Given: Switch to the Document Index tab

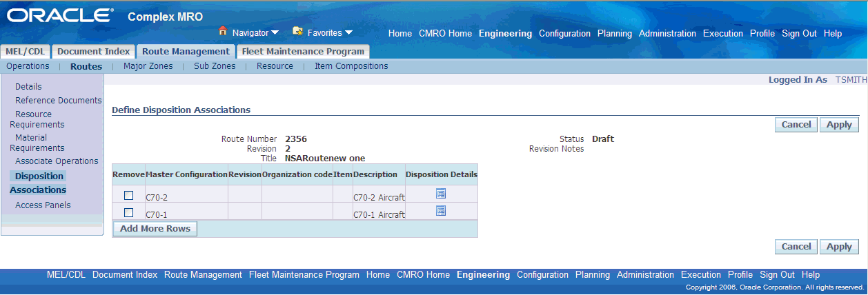Looking at the screenshot, I should pos(93,52).
